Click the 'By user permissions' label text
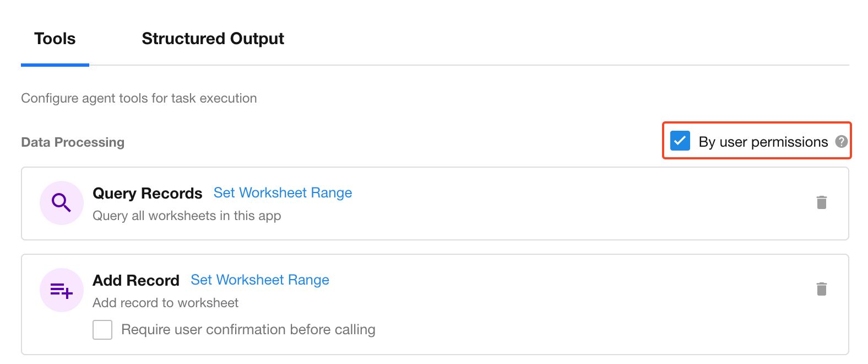 pyautogui.click(x=763, y=142)
